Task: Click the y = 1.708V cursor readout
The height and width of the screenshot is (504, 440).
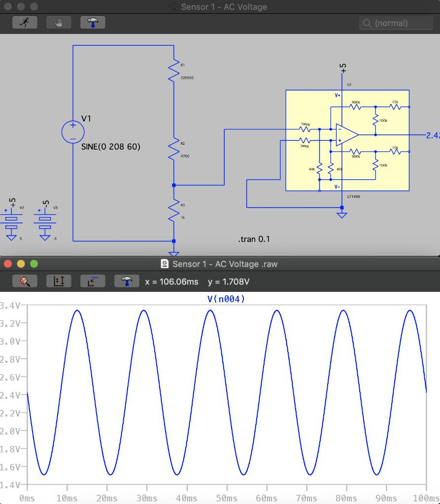Action: pyautogui.click(x=229, y=282)
